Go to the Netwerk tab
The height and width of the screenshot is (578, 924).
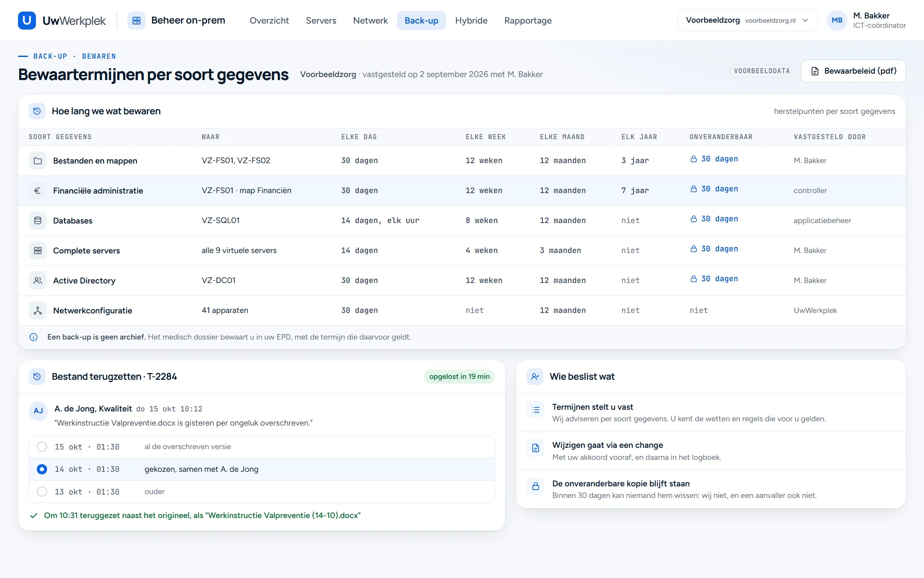point(370,20)
